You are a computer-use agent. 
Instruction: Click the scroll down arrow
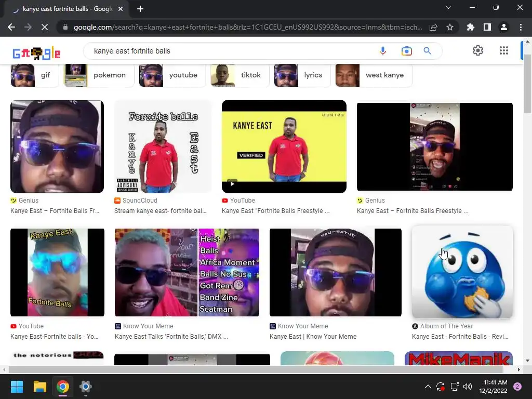[x=527, y=361]
